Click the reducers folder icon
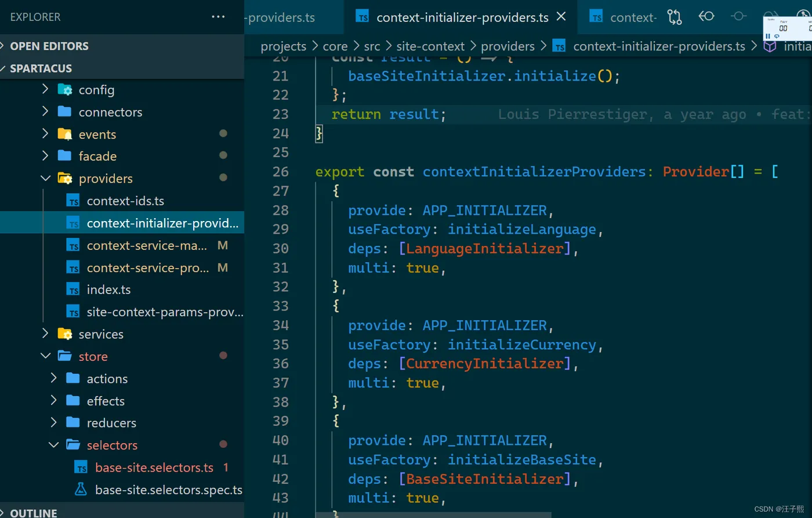The height and width of the screenshot is (518, 812). coord(73,422)
